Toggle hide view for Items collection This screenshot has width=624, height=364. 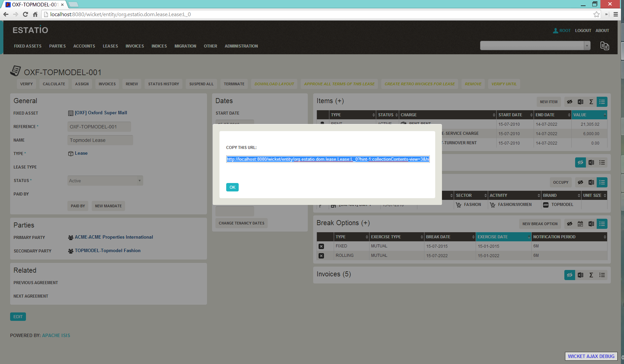569,102
